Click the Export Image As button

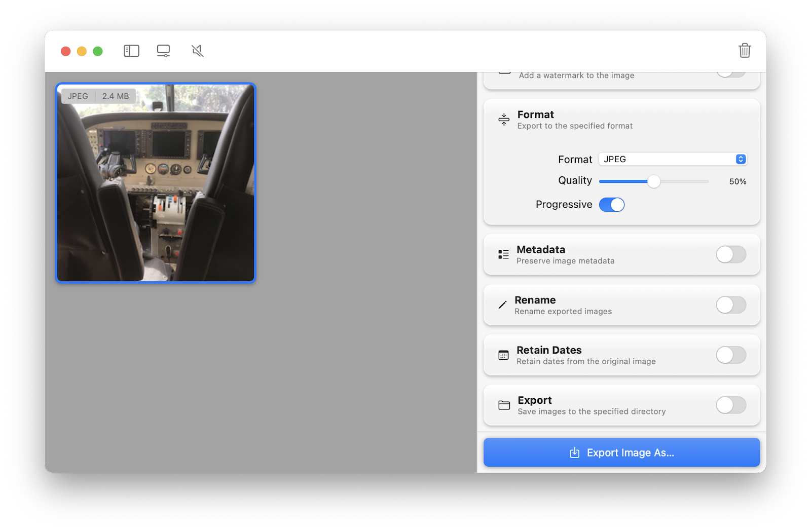(x=621, y=452)
